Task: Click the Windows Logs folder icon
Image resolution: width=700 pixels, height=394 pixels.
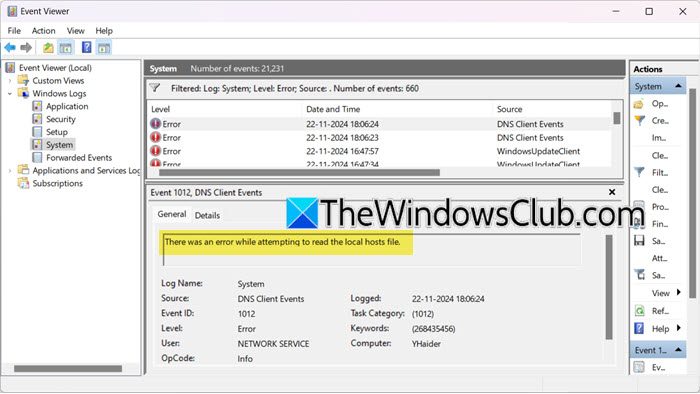Action: tap(23, 93)
